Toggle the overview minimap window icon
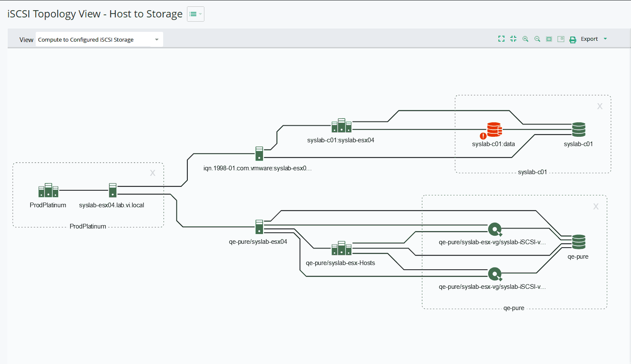631x364 pixels. (561, 39)
